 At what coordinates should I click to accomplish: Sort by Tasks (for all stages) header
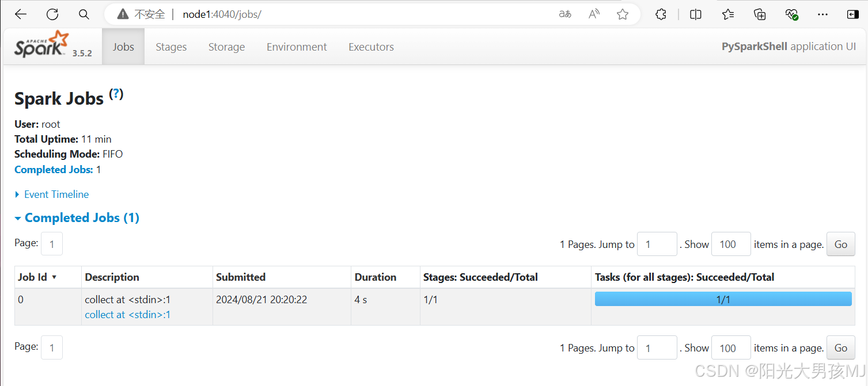point(685,277)
